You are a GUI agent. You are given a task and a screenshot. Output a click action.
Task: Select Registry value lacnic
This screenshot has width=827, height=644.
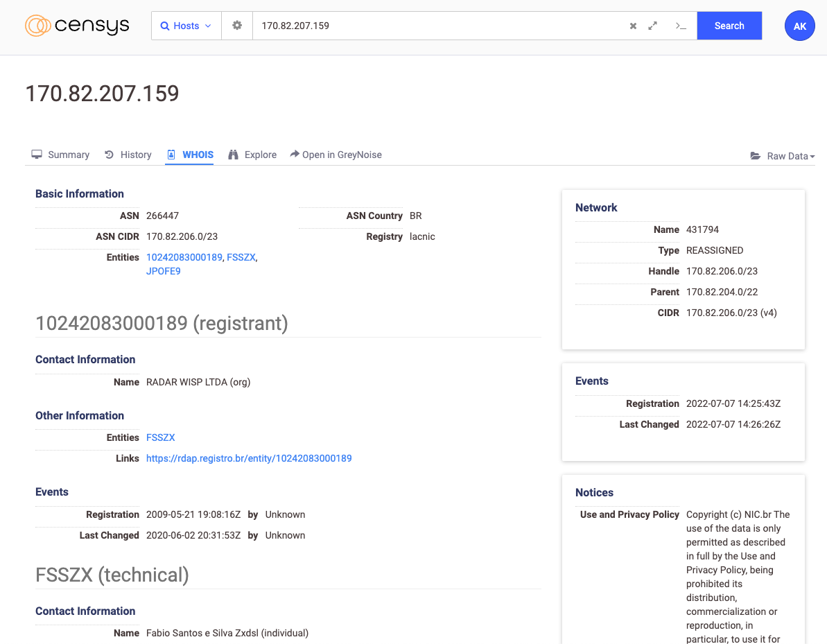(x=422, y=236)
